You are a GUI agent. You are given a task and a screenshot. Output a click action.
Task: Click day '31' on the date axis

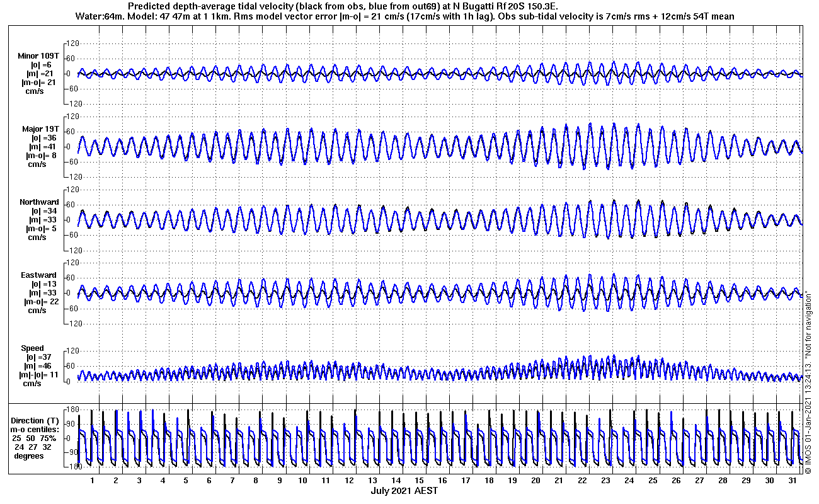point(792,480)
